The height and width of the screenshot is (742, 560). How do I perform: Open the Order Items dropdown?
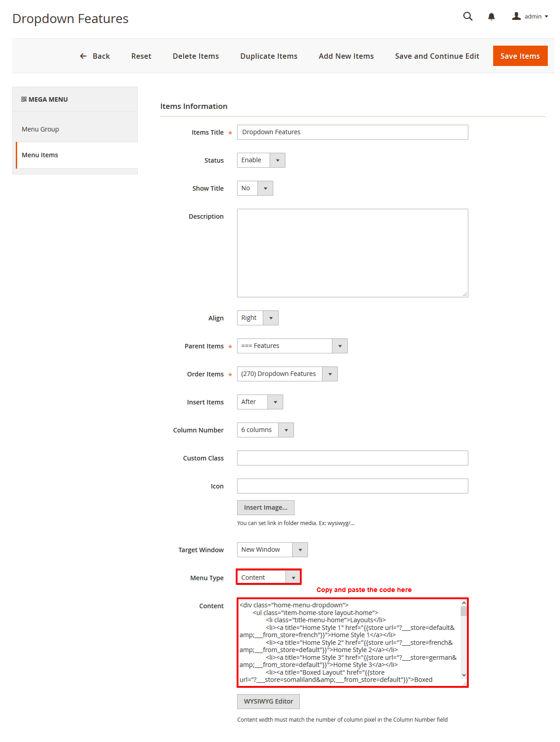[x=287, y=374]
